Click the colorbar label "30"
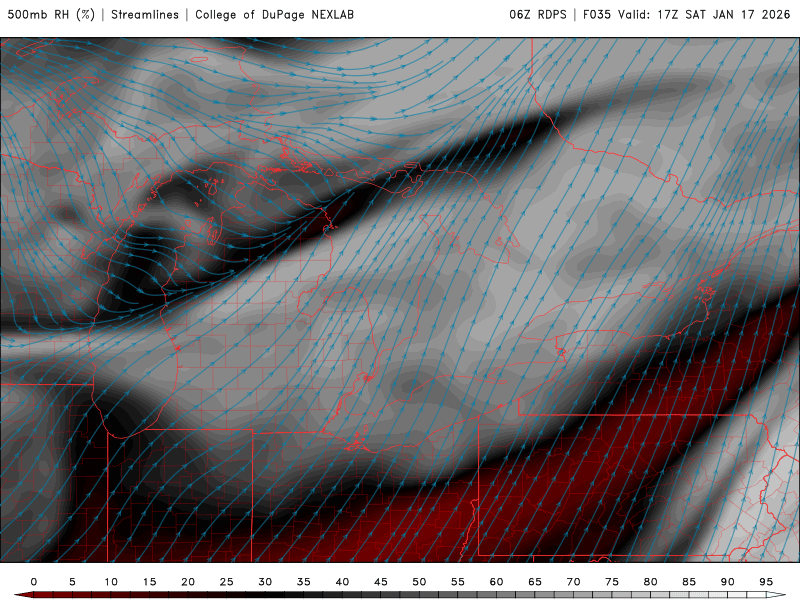The height and width of the screenshot is (600, 800). 265,582
